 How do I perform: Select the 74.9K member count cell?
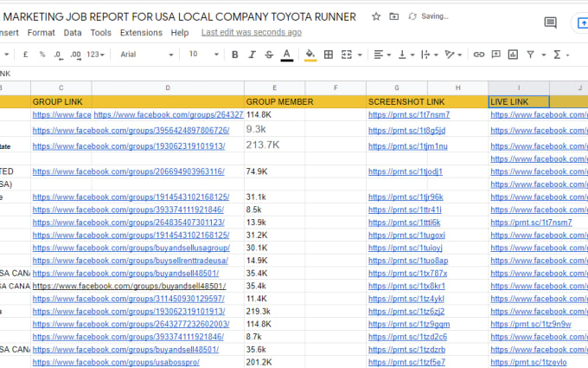pos(274,171)
